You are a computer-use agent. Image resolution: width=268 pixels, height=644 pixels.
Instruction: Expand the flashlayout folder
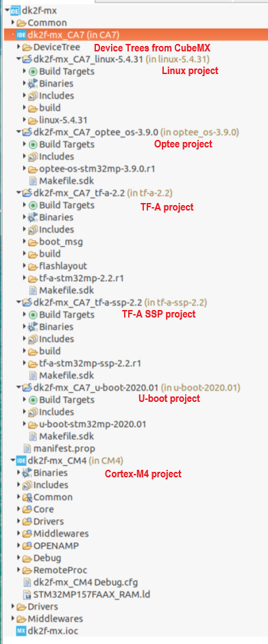[25, 265]
